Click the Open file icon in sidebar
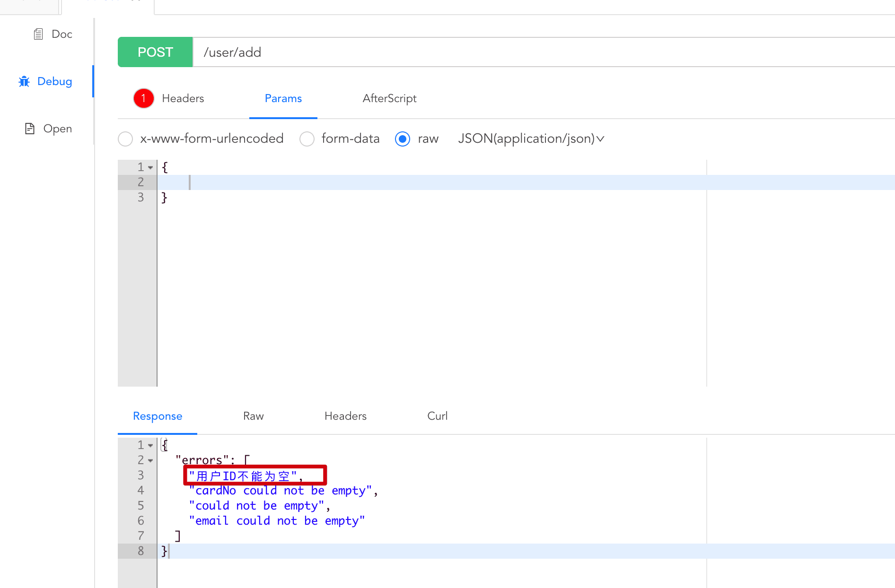 tap(30, 129)
